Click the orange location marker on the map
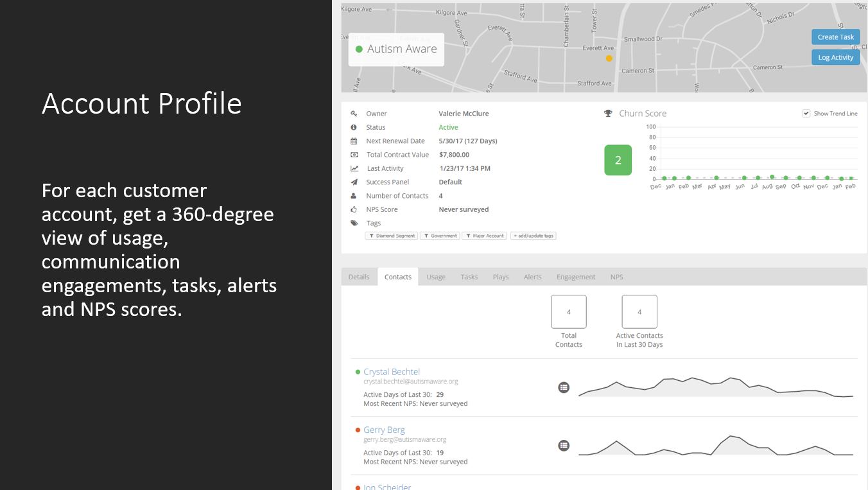 (x=609, y=58)
